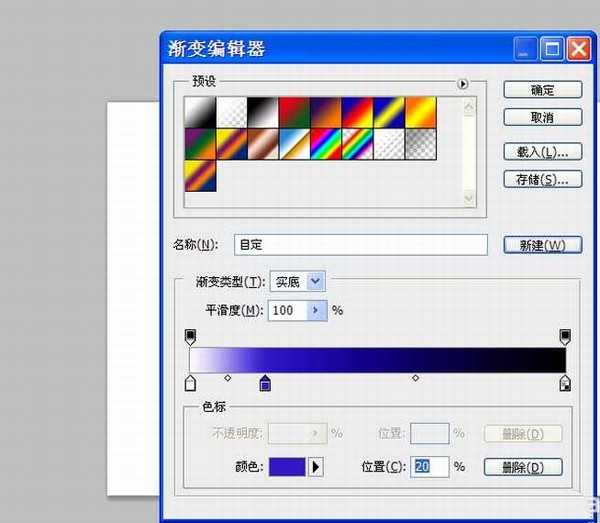The image size is (600, 523).
Task: Click midpoint diamond between blue and black stops
Action: click(x=416, y=378)
